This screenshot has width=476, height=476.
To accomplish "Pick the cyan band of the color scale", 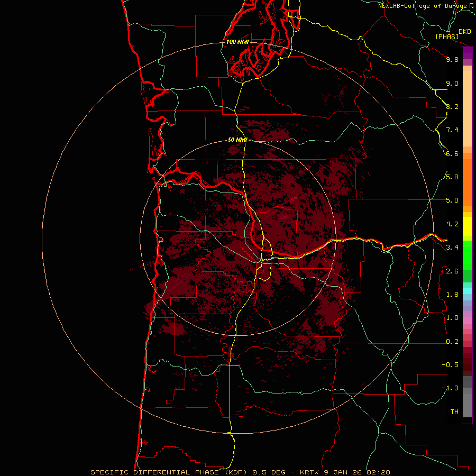I will click(x=467, y=291).
